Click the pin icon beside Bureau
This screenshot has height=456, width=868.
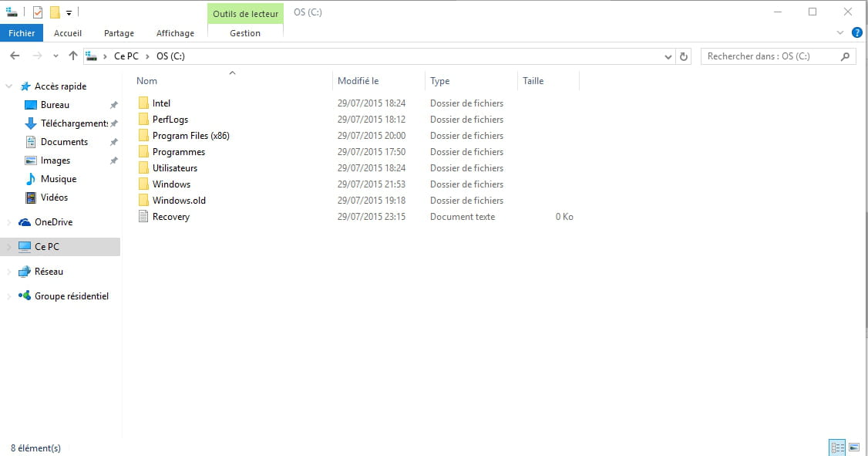coord(113,105)
